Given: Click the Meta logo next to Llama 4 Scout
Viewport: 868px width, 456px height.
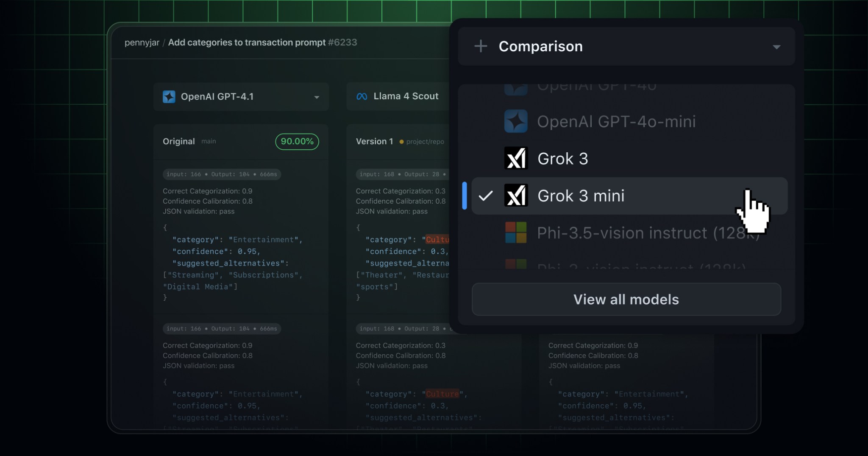Looking at the screenshot, I should pos(362,96).
